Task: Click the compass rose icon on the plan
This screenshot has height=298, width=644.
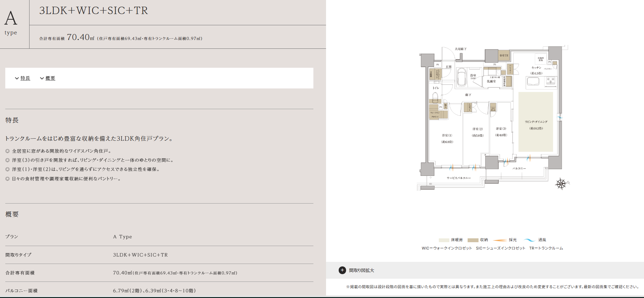Action: pyautogui.click(x=561, y=184)
